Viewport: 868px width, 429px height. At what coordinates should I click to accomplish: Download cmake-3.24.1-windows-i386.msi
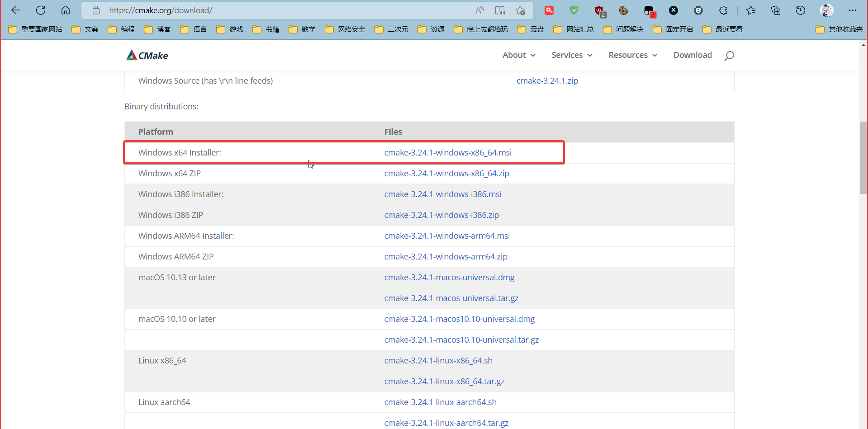click(443, 194)
